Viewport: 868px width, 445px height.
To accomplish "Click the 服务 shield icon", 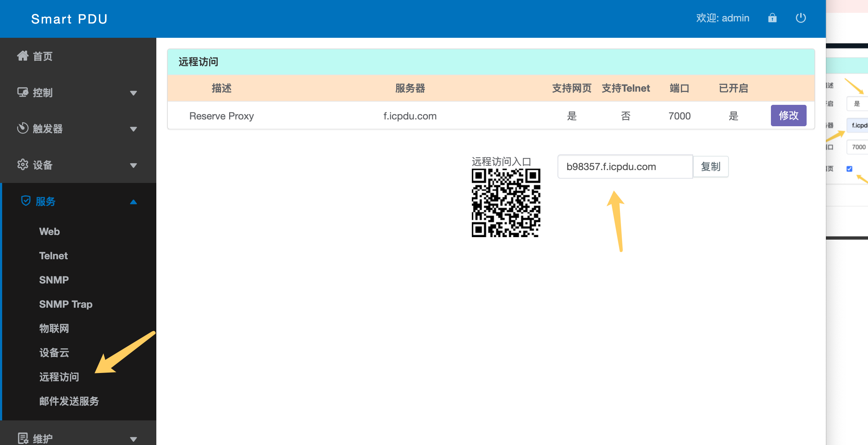I will point(26,201).
